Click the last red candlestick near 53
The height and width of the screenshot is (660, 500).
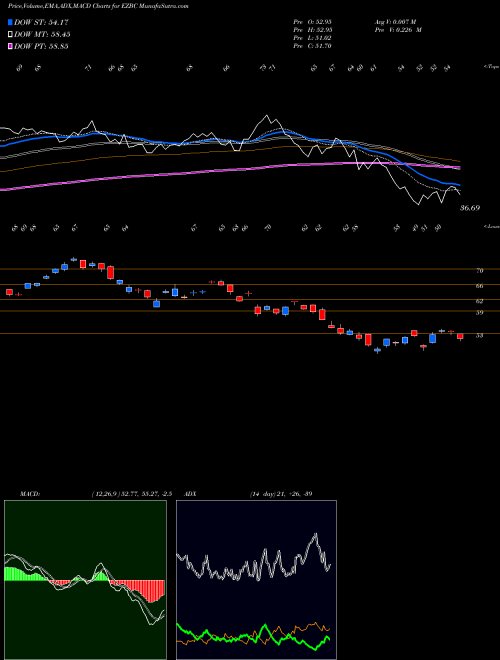click(460, 336)
